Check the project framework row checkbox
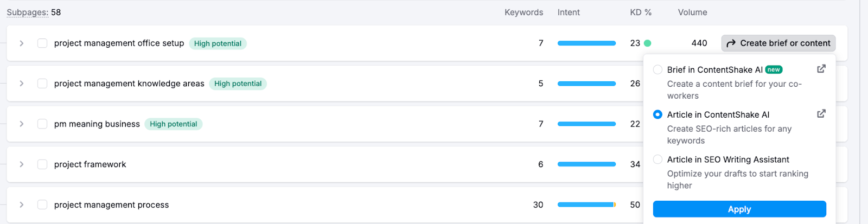This screenshot has height=224, width=868. 42,164
